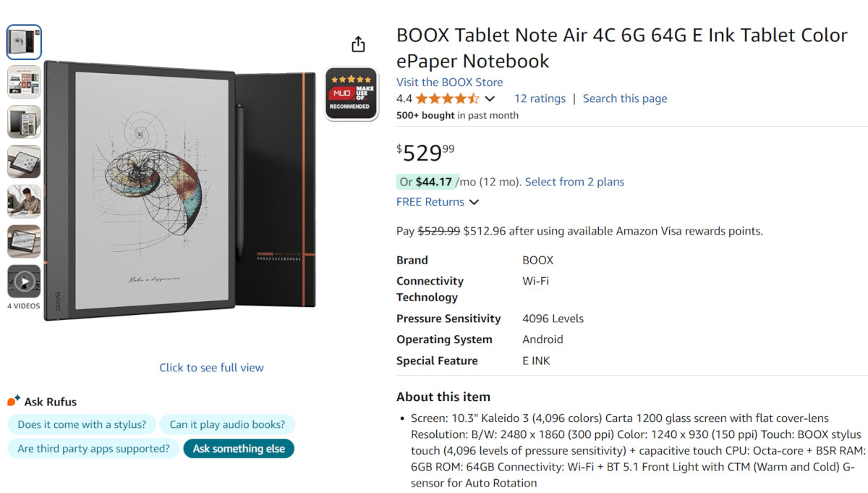Expand the rating breakdown chevron
Image resolution: width=868 pixels, height=493 pixels.
(490, 99)
